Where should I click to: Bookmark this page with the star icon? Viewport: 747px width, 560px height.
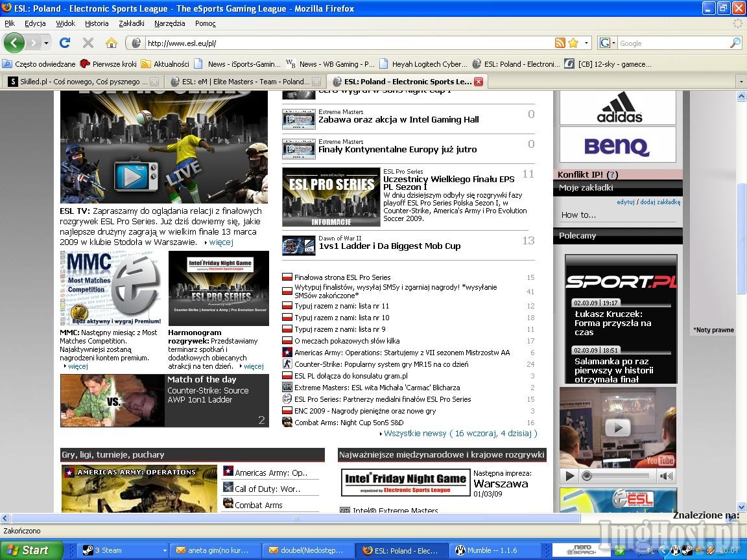pos(573,43)
